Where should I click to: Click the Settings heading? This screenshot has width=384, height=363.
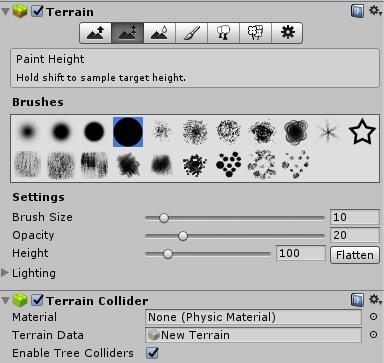click(x=38, y=197)
